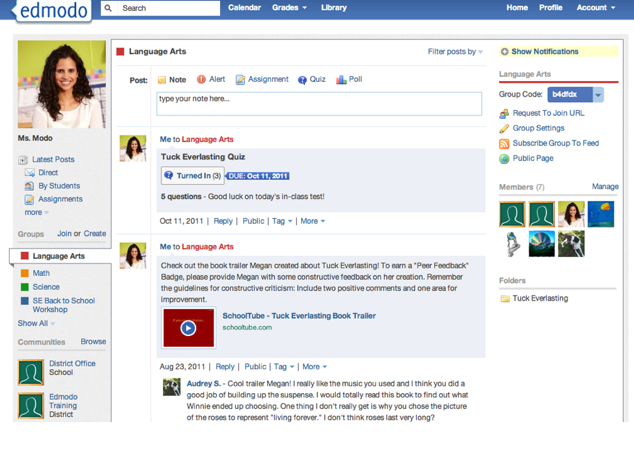Open the Grades dropdown menu
The height and width of the screenshot is (449, 634).
click(x=289, y=8)
